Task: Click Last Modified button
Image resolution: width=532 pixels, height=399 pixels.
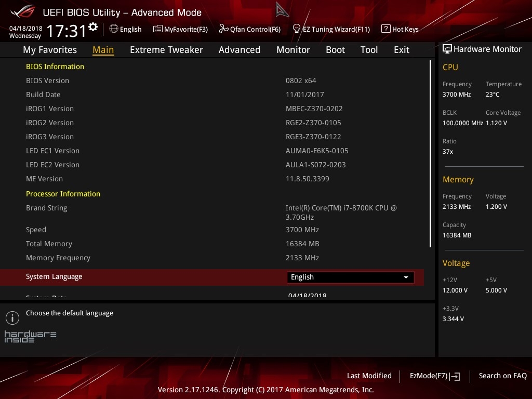Action: click(369, 376)
